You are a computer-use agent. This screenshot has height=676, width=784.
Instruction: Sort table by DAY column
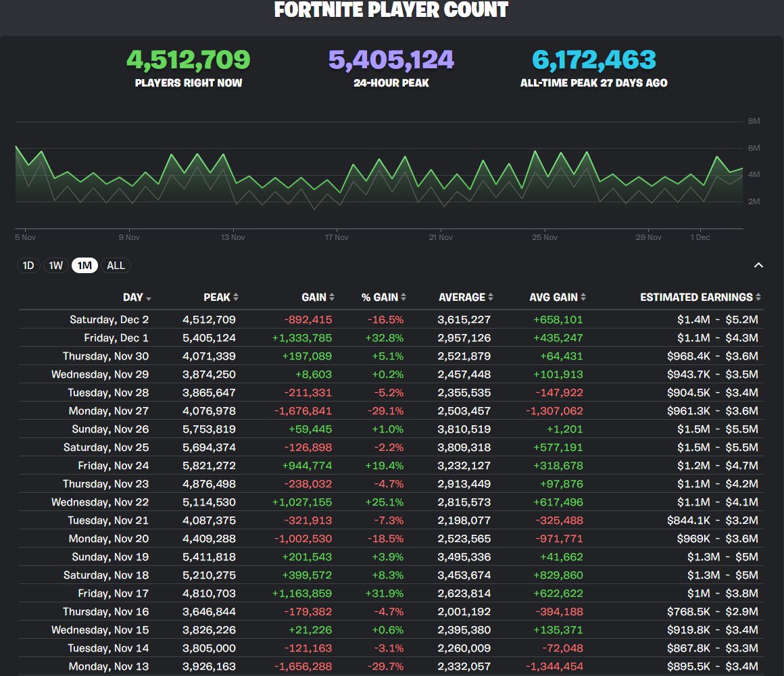tap(137, 297)
